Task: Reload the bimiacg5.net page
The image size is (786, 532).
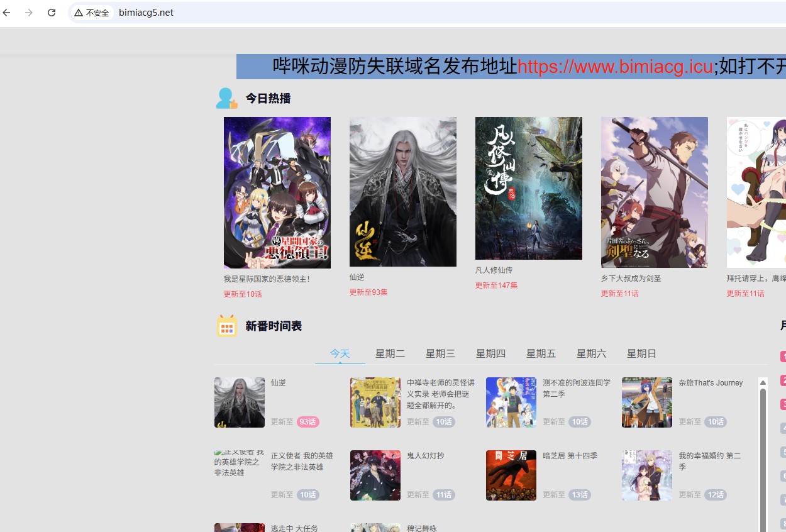Action: pyautogui.click(x=52, y=13)
